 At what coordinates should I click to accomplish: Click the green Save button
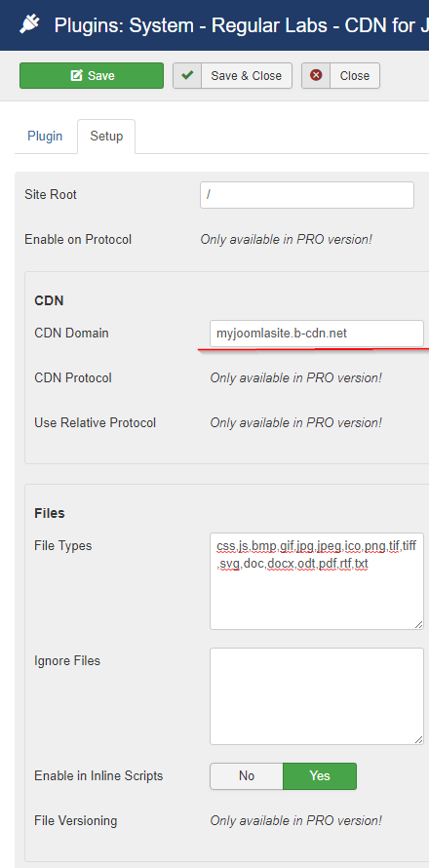pyautogui.click(x=92, y=75)
